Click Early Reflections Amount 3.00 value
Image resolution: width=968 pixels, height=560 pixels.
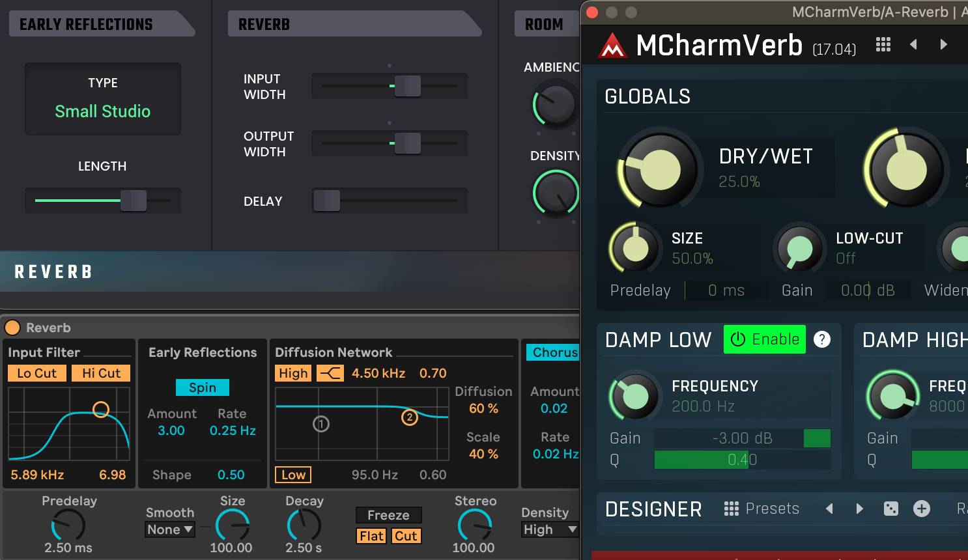(x=171, y=430)
